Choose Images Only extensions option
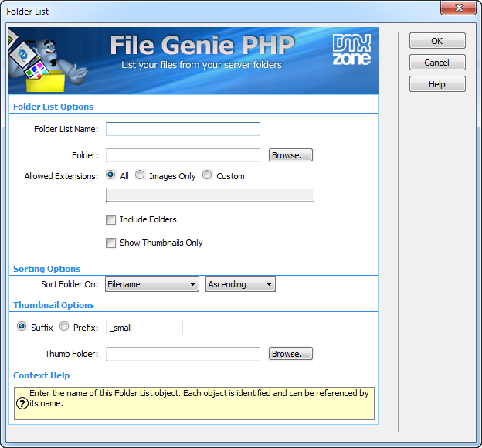 point(140,175)
